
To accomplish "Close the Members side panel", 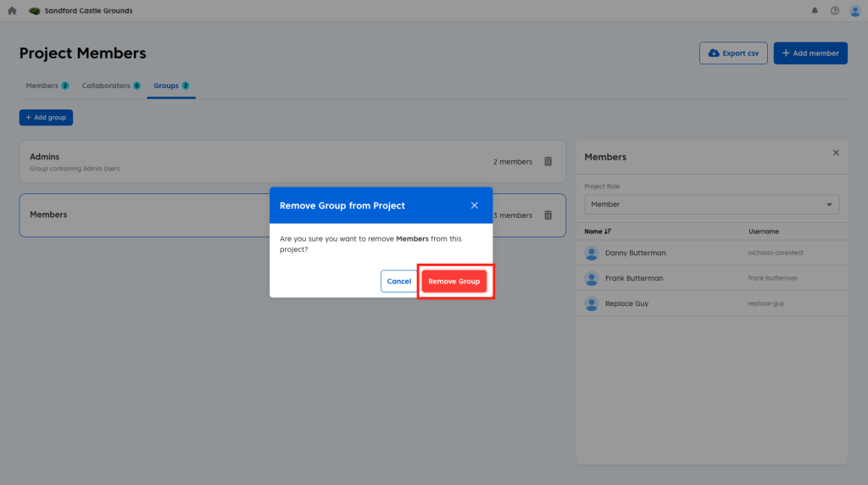I will pyautogui.click(x=836, y=153).
